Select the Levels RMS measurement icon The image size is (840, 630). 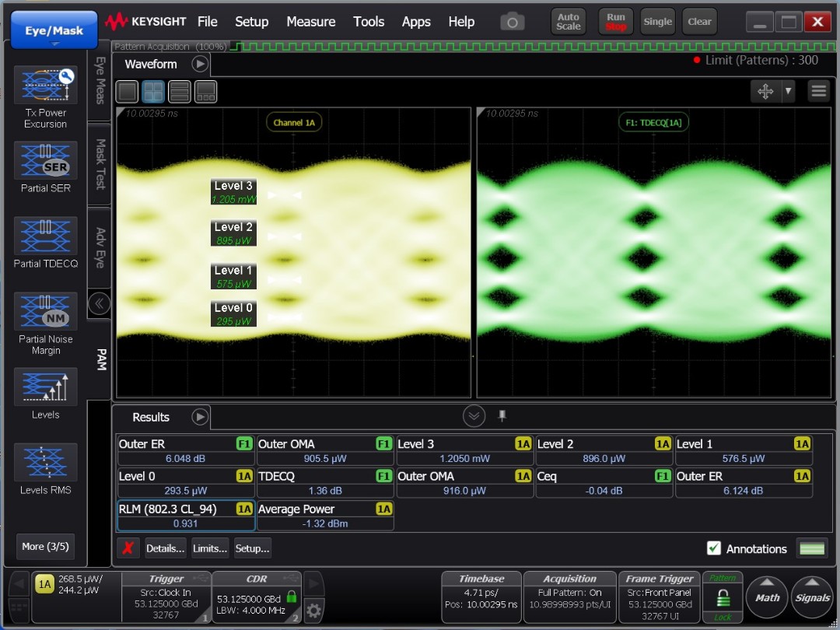click(46, 462)
